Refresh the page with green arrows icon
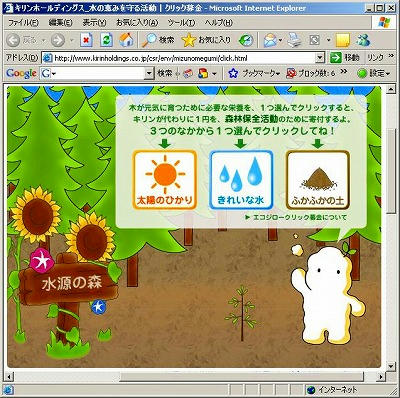This screenshot has height=398, width=400. [x=106, y=41]
